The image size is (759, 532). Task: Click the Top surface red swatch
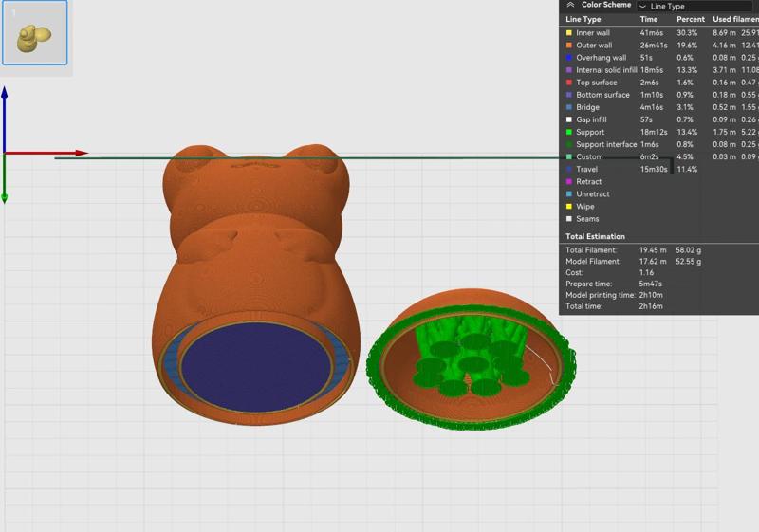click(568, 83)
